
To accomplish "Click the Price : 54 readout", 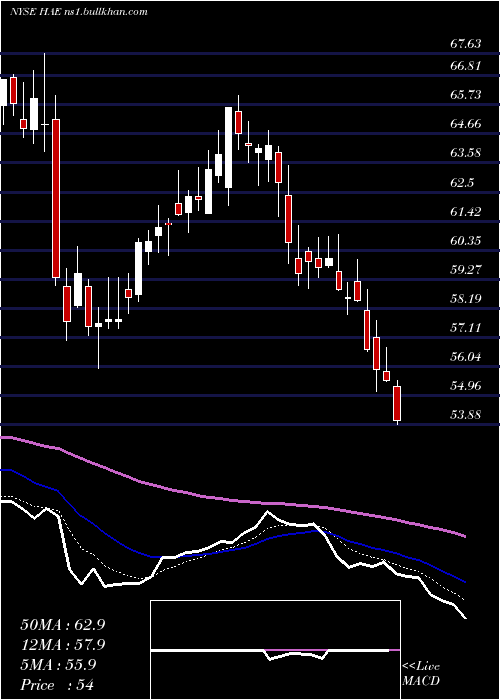I will [x=57, y=685].
